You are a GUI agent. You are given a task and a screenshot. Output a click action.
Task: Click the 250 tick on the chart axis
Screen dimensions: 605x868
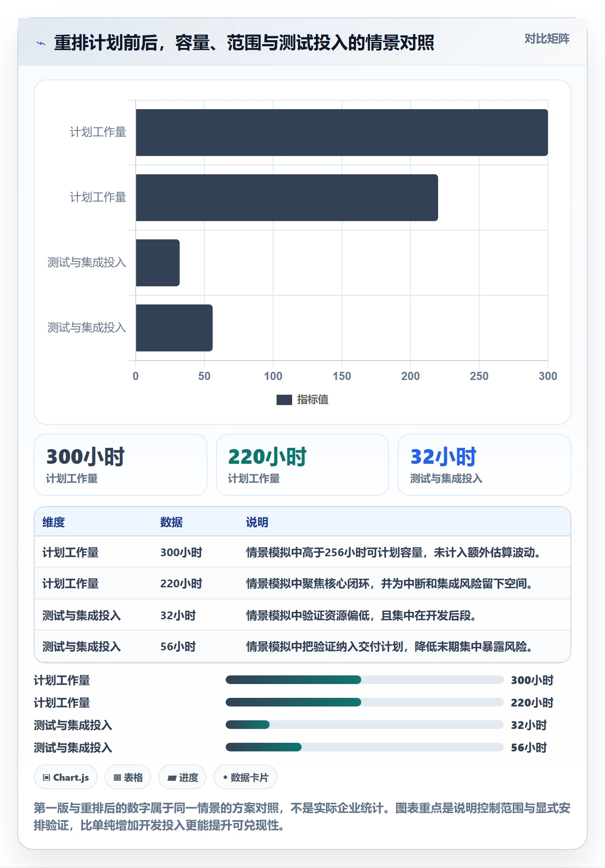(479, 376)
